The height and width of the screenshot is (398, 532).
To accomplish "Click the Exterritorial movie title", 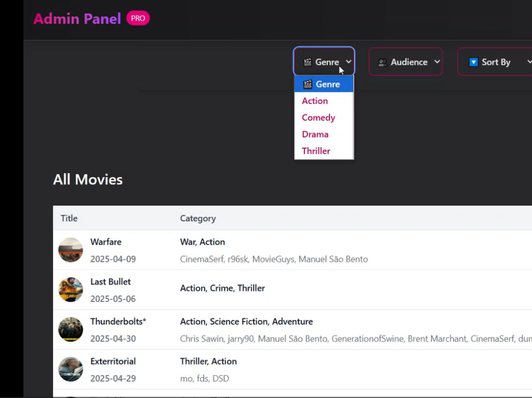I will [113, 361].
